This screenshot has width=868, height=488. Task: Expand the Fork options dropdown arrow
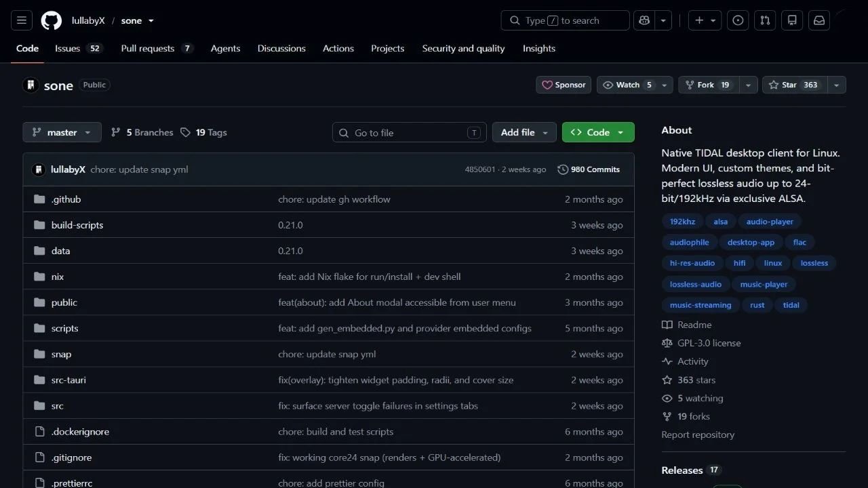pyautogui.click(x=749, y=85)
